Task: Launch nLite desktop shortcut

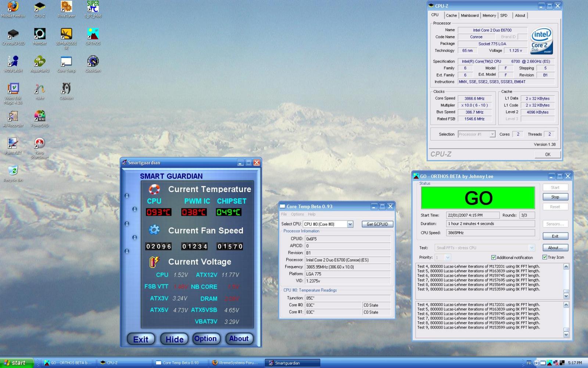Action: pyautogui.click(x=40, y=91)
